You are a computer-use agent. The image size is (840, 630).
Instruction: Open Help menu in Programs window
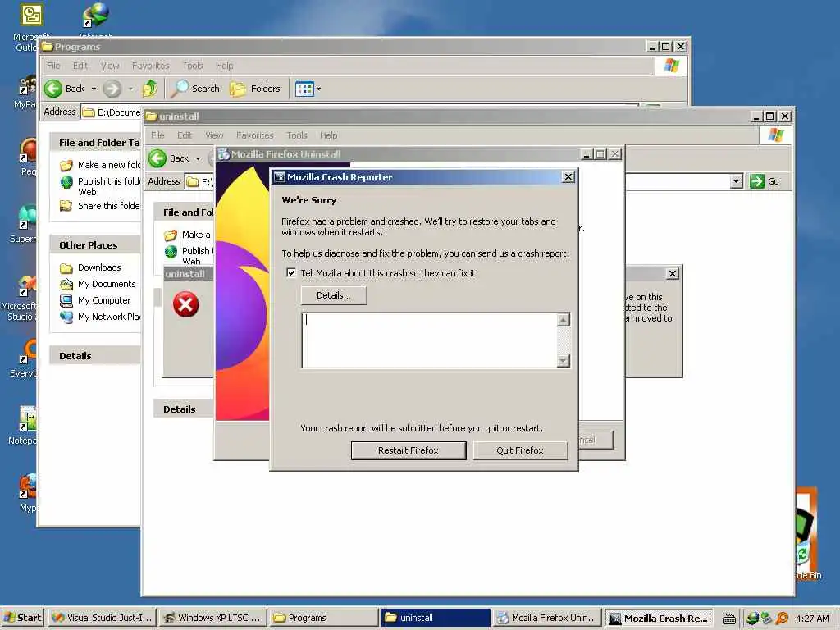tap(225, 66)
